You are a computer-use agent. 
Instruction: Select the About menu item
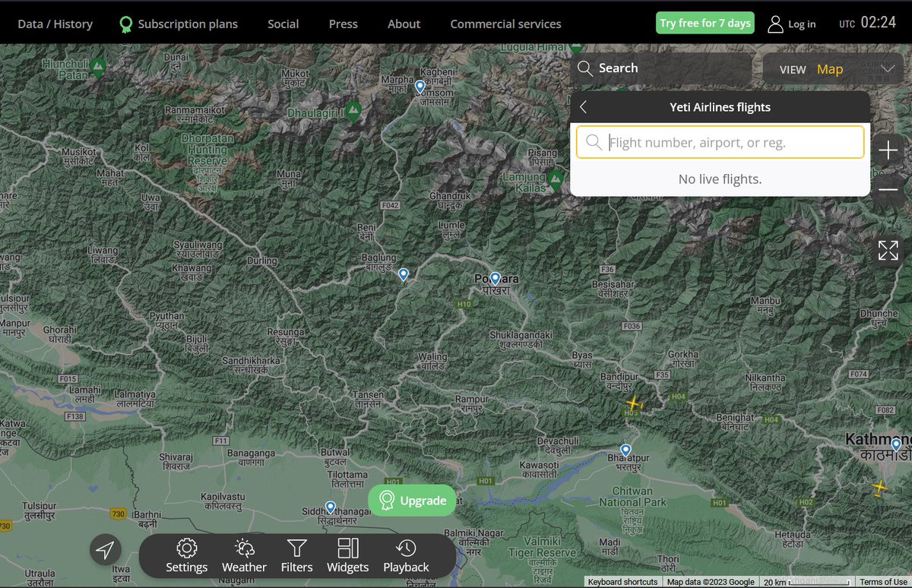(404, 24)
